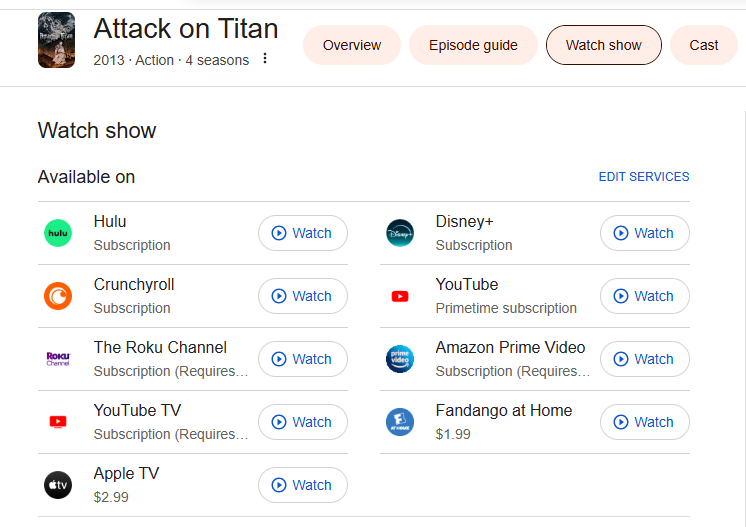Watch on Fandango at Home button
This screenshot has height=527, width=746.
645,422
